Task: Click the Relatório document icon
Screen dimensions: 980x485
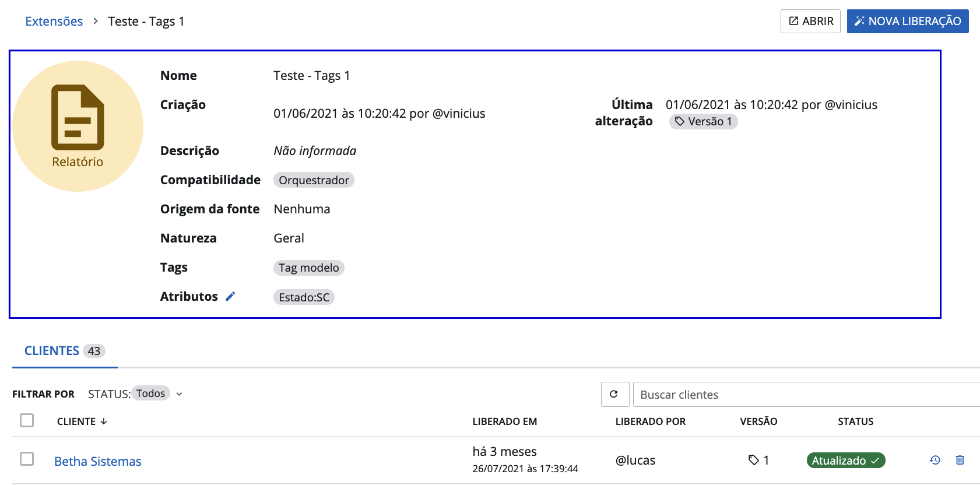Action: click(78, 117)
